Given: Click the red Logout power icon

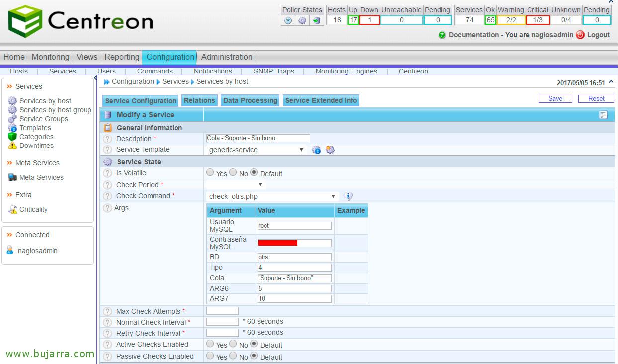Looking at the screenshot, I should click(580, 35).
